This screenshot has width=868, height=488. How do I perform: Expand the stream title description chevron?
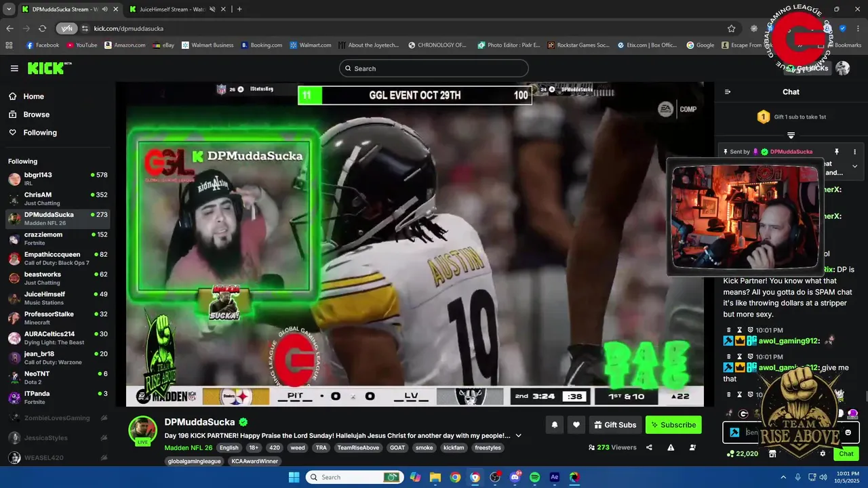point(519,436)
